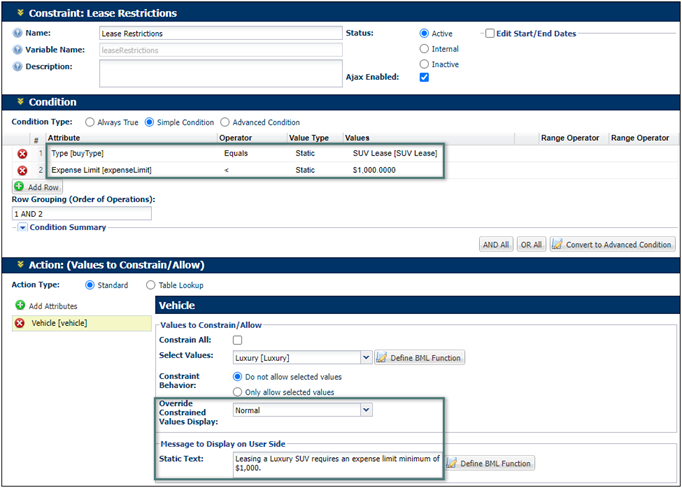Image resolution: width=682 pixels, height=488 pixels.
Task: Remove Vehicle attribute with red X icon
Action: (20, 323)
